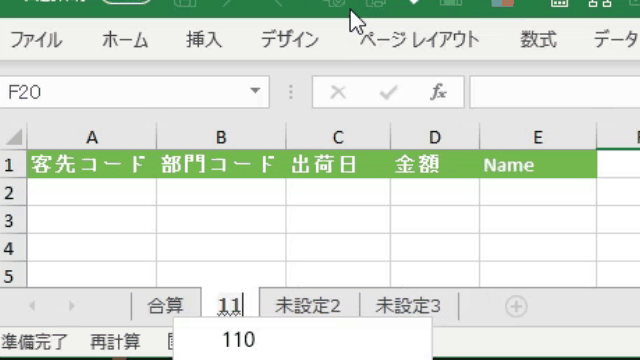Switch to the 未設定2 sheet tab

click(309, 306)
